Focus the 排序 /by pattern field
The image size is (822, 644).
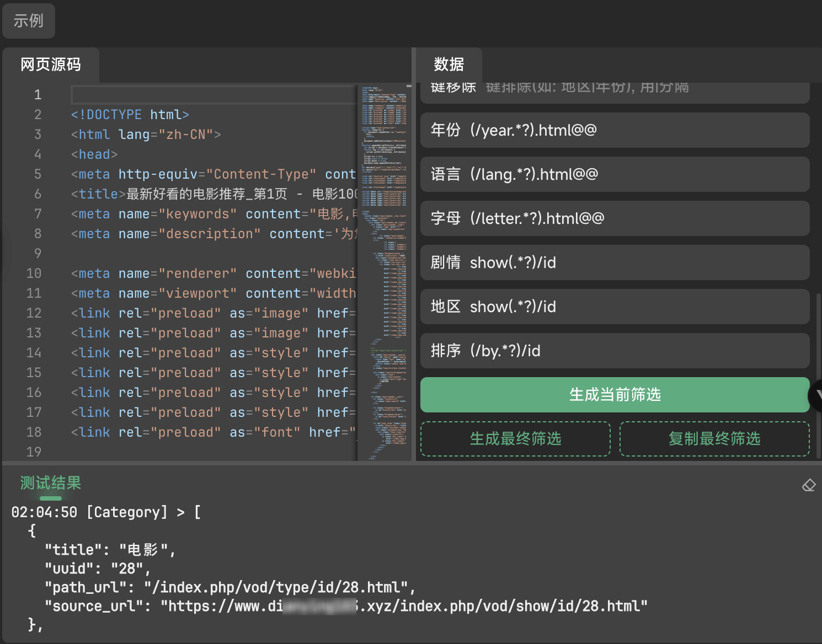tap(634, 351)
